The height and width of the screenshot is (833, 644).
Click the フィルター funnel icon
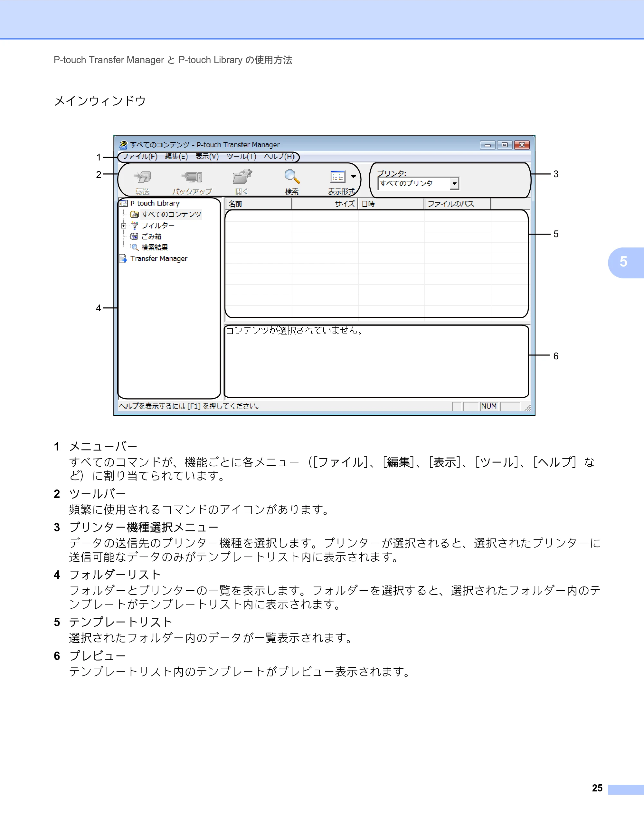coord(135,226)
